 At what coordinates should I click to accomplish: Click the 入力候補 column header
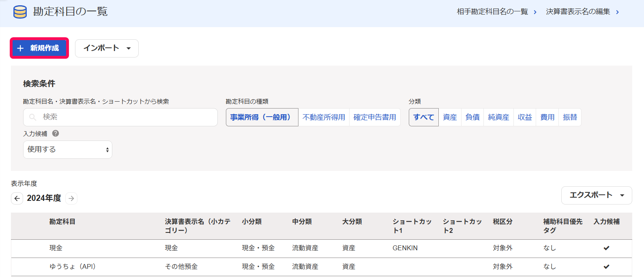[607, 222]
